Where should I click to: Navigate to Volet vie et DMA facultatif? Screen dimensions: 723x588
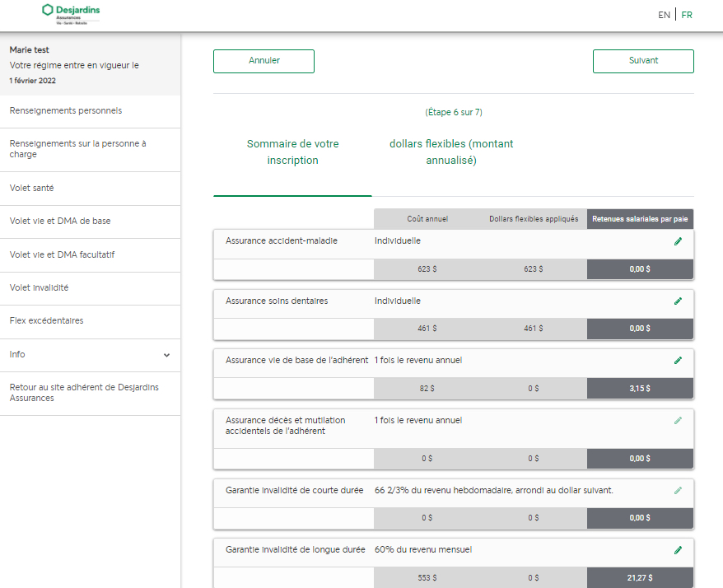(62, 255)
